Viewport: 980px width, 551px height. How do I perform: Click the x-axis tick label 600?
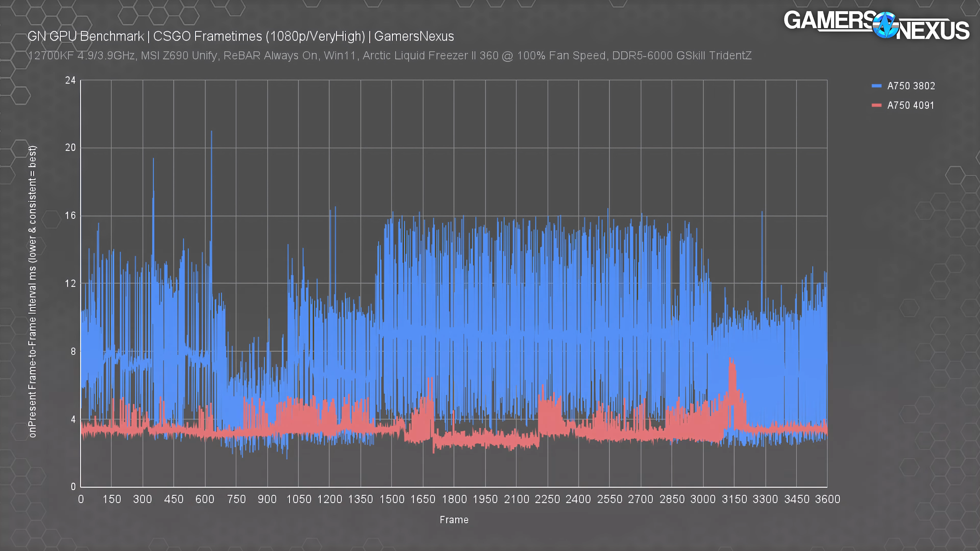(x=205, y=499)
